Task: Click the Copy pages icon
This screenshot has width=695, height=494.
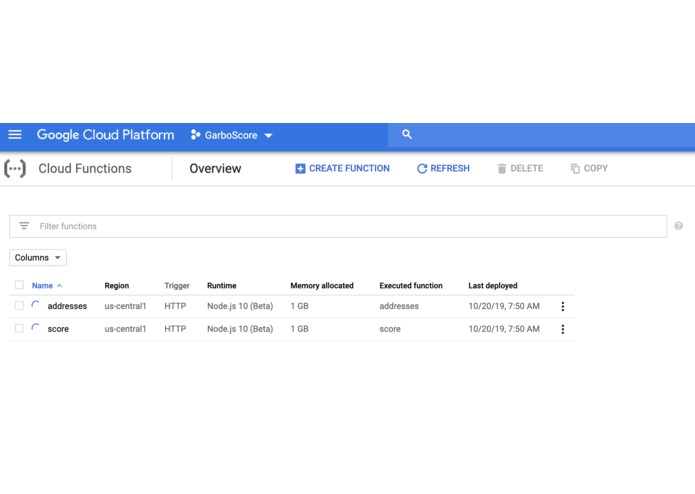Action: (x=575, y=168)
